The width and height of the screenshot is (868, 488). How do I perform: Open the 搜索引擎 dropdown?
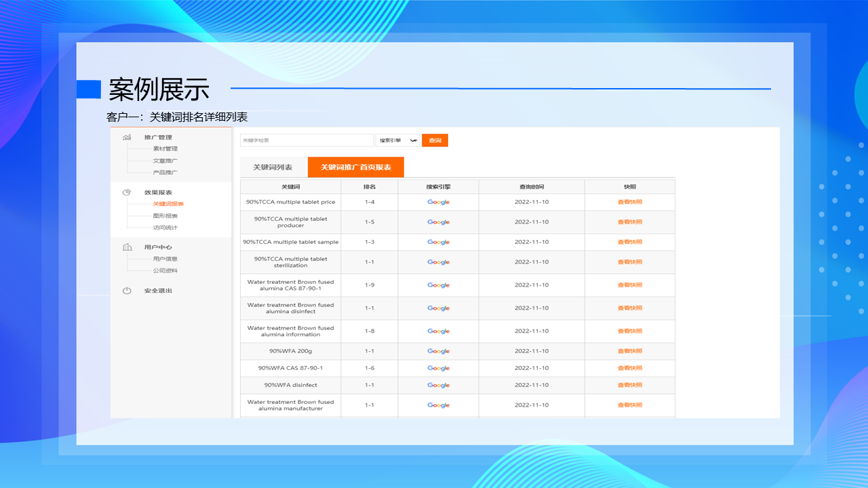tap(398, 140)
